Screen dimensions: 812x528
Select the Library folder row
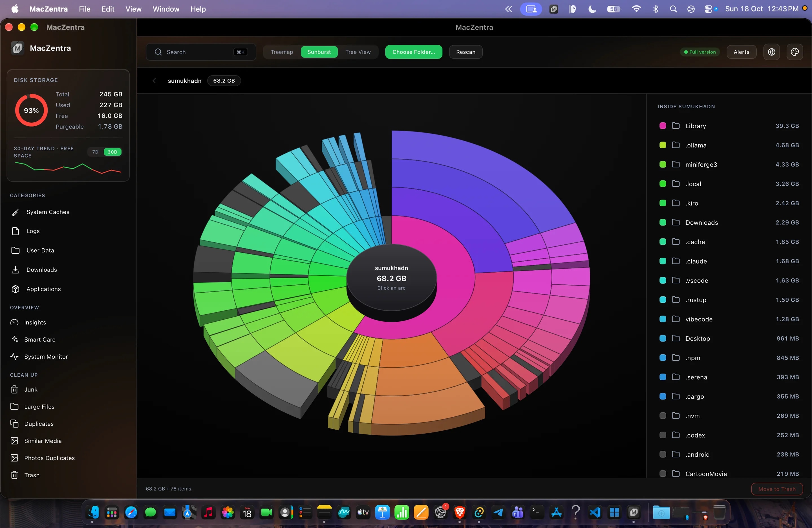(x=729, y=125)
